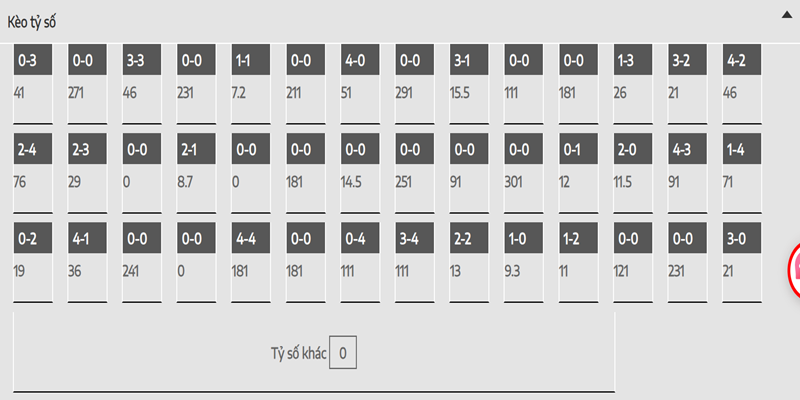Collapse the Kèo tỷ số section arrow

[787, 15]
